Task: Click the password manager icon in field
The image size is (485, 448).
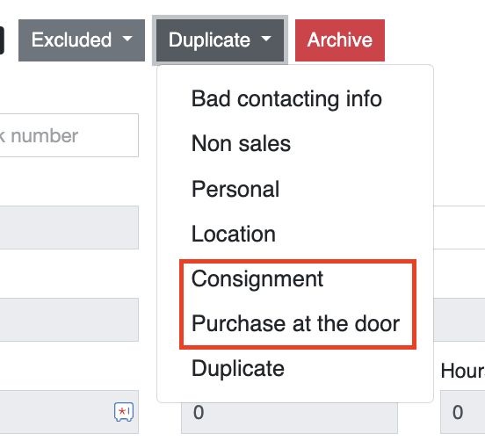Action: pyautogui.click(x=124, y=411)
